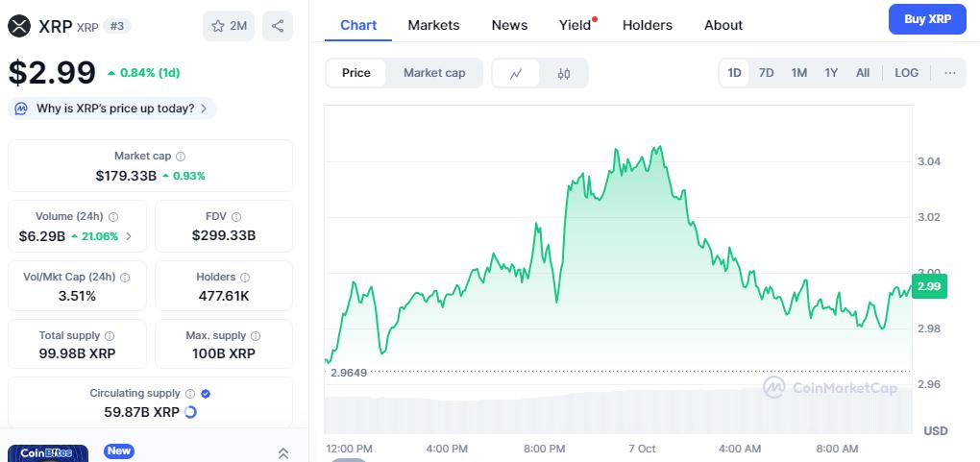Click the Buy XRP button

click(x=927, y=18)
